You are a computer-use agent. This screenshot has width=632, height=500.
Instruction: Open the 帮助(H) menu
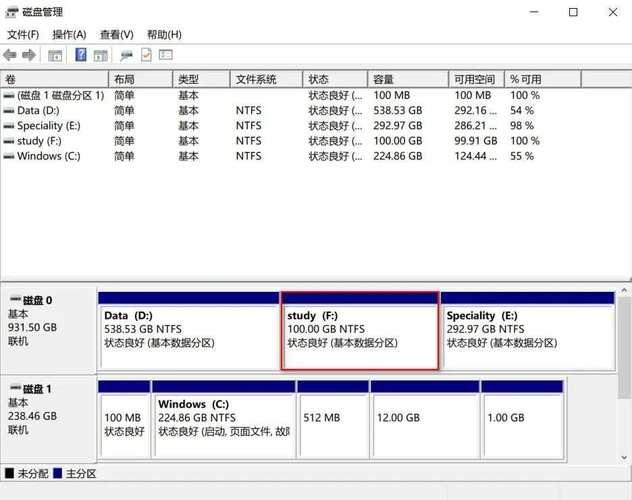pos(164,34)
